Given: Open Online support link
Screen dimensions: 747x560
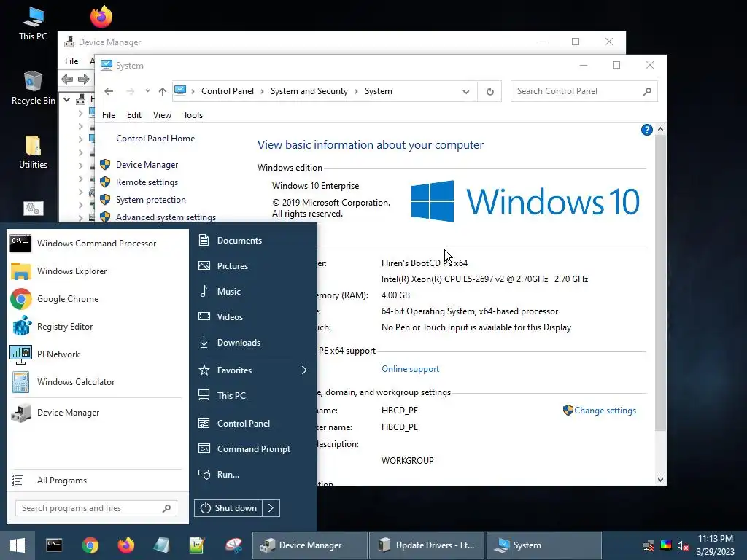Looking at the screenshot, I should [x=410, y=369].
